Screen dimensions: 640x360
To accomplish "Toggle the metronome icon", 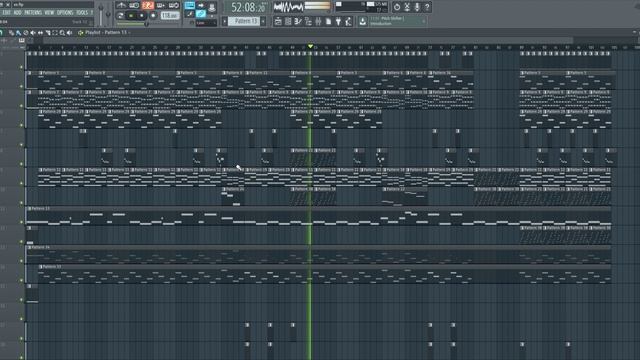I will [121, 5].
